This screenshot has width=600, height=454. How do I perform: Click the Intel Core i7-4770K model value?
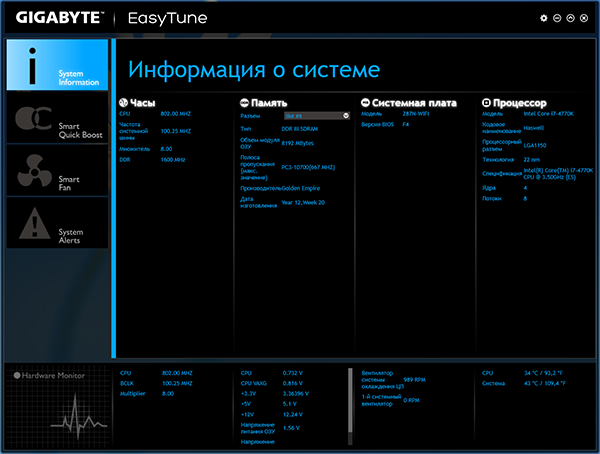coord(549,114)
